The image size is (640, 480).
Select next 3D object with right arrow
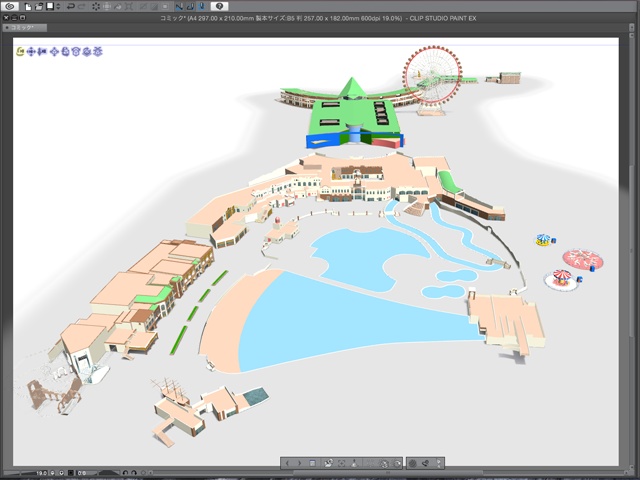[x=300, y=463]
